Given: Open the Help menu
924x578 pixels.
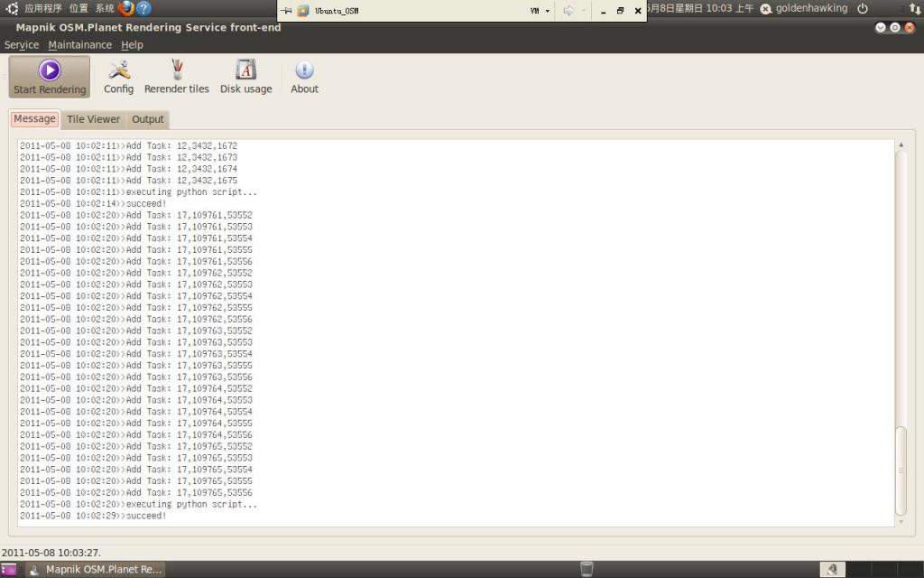Looking at the screenshot, I should click(x=132, y=45).
